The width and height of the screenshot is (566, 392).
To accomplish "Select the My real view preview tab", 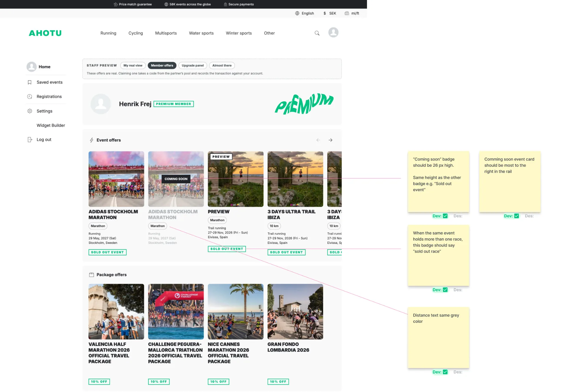I will point(133,65).
